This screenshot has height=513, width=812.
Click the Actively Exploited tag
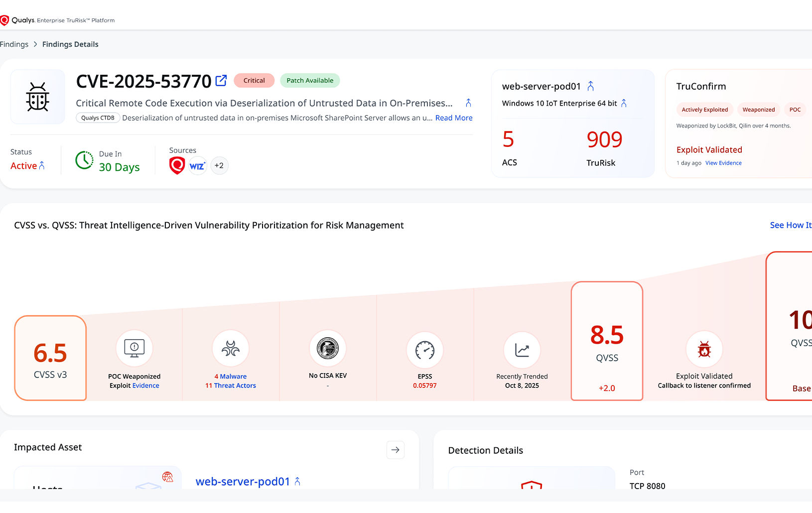[705, 110]
